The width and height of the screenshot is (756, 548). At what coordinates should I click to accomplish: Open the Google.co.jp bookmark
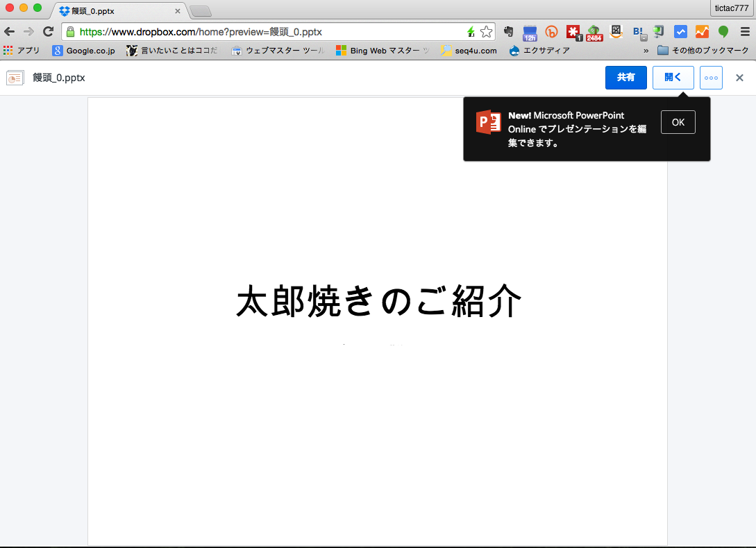pyautogui.click(x=84, y=51)
